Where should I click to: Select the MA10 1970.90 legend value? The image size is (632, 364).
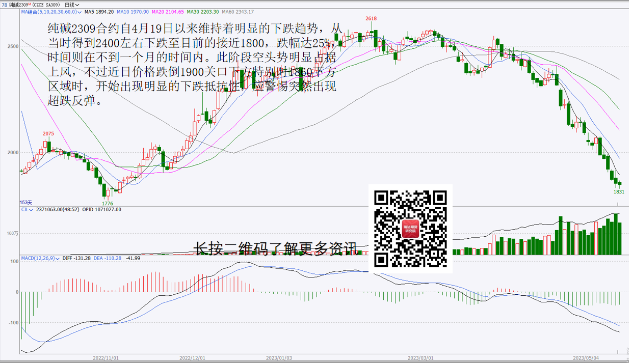pos(133,12)
